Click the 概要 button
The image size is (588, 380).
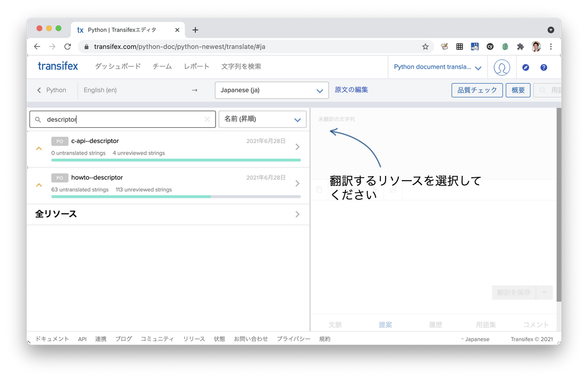tap(518, 90)
